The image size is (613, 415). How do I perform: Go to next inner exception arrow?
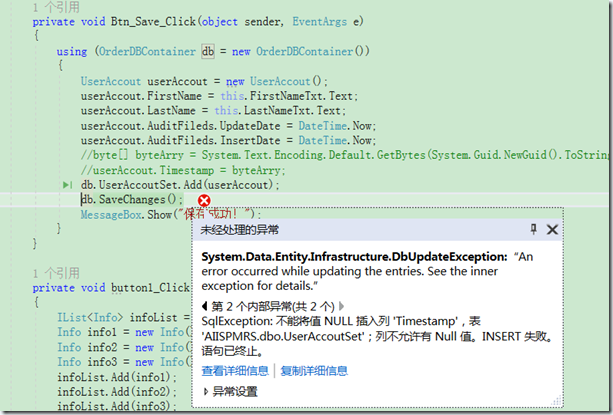pyautogui.click(x=341, y=306)
